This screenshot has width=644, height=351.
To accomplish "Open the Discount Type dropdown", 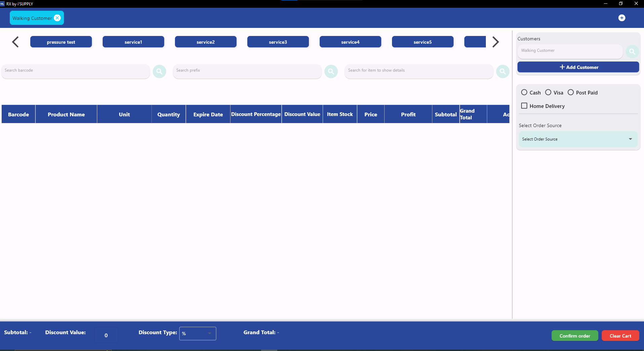I will click(x=198, y=334).
